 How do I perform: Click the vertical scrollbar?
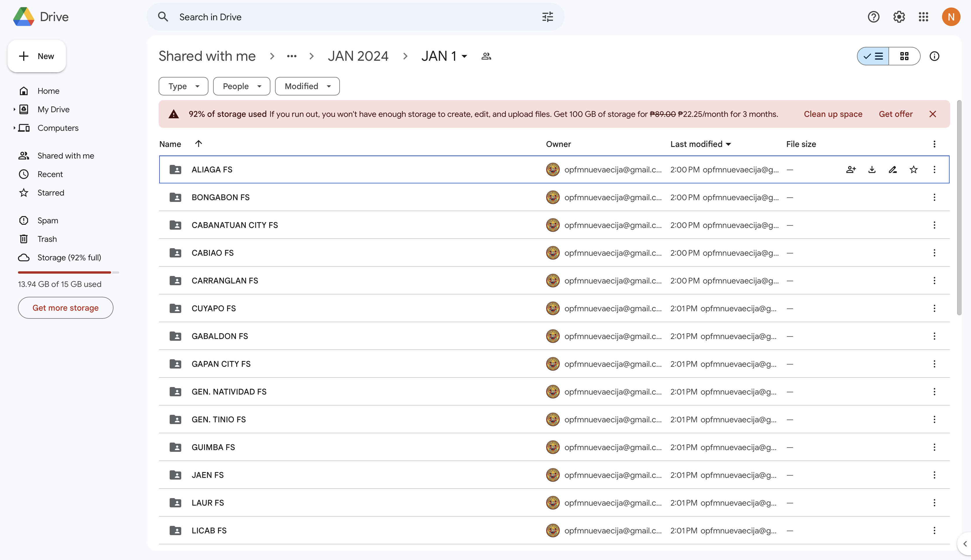tap(959, 208)
